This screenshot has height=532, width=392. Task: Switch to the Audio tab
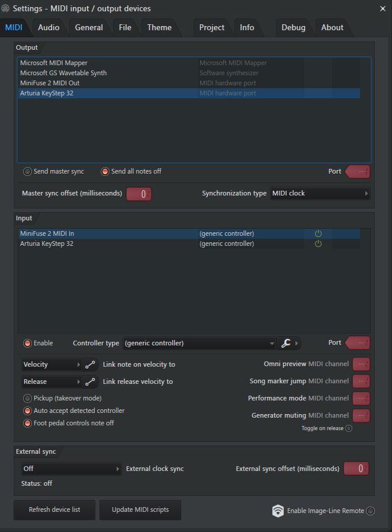(49, 27)
